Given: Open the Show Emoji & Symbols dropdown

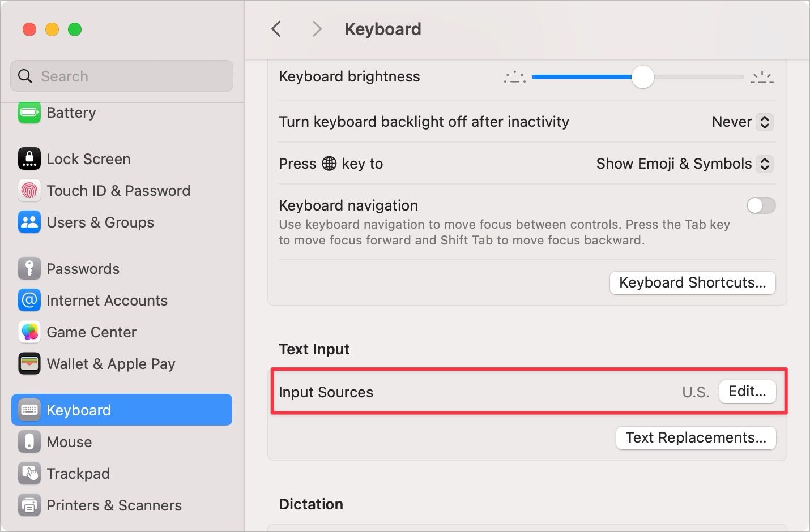Looking at the screenshot, I should coord(683,164).
